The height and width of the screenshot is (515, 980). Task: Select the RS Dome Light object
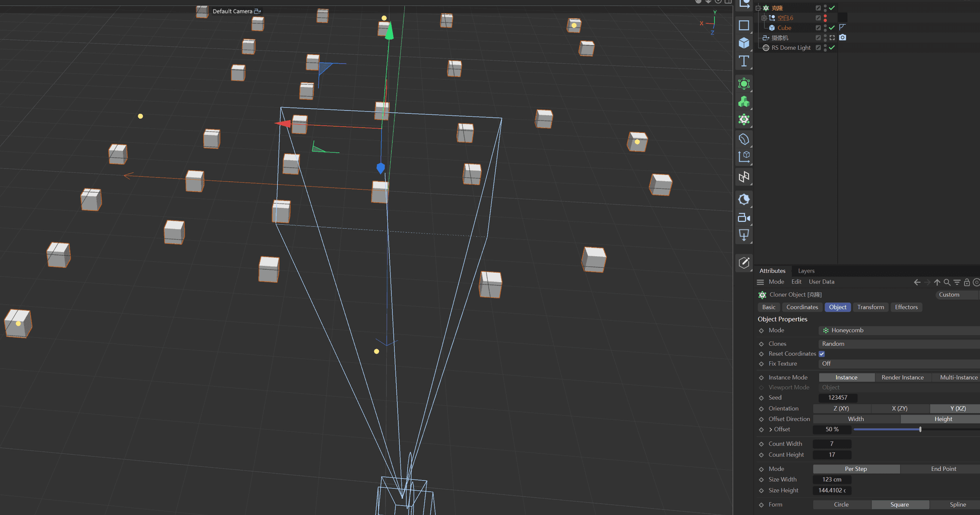tap(791, 47)
